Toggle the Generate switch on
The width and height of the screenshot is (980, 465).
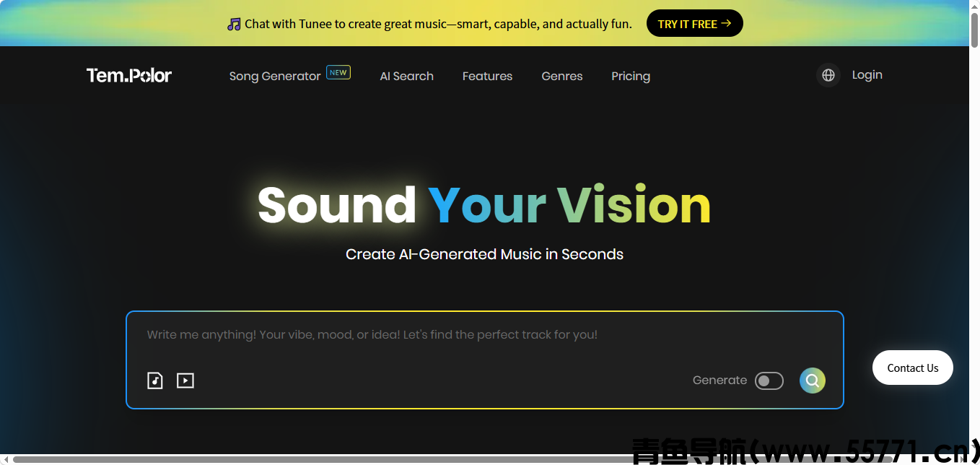click(x=769, y=381)
